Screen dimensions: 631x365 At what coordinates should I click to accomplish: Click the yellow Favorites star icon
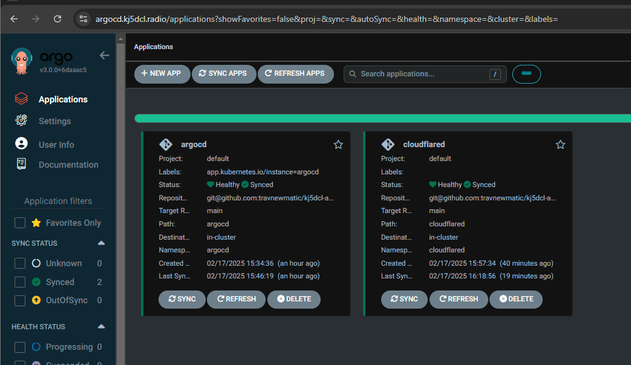pyautogui.click(x=36, y=223)
